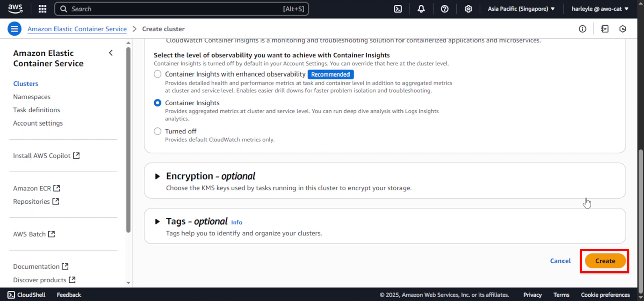Open Feedback in the footer
This screenshot has width=644, height=301.
pos(69,295)
